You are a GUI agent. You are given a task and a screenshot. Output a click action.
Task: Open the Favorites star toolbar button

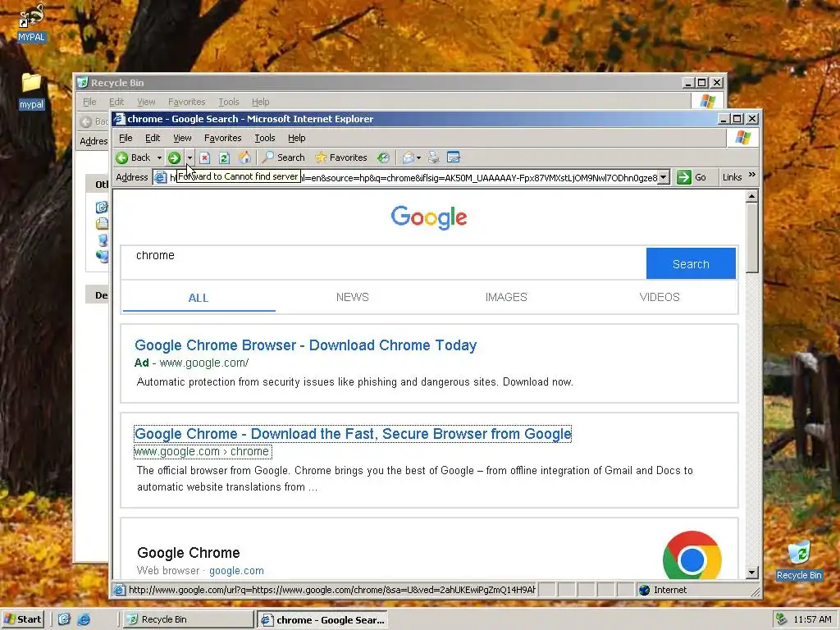340,157
